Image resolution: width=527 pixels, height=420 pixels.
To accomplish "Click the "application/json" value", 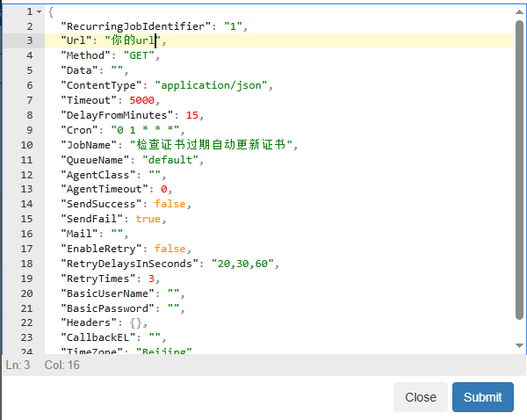I will click(x=211, y=85).
